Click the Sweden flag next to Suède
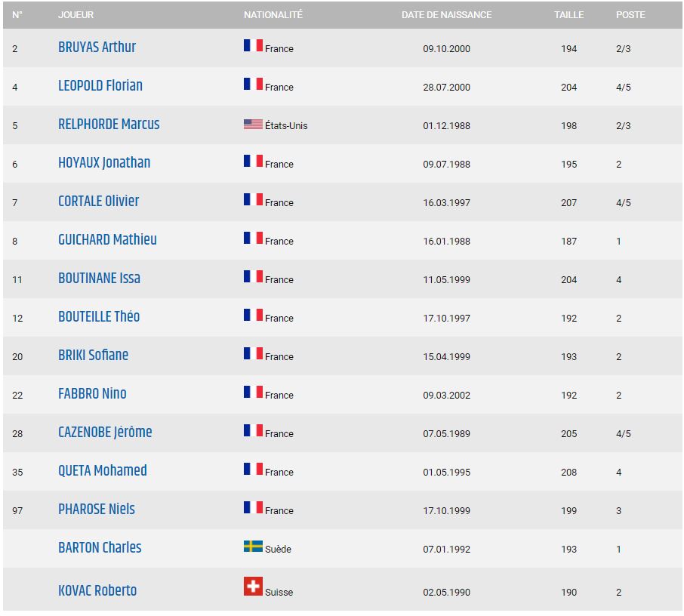684x616 pixels. tap(253, 547)
